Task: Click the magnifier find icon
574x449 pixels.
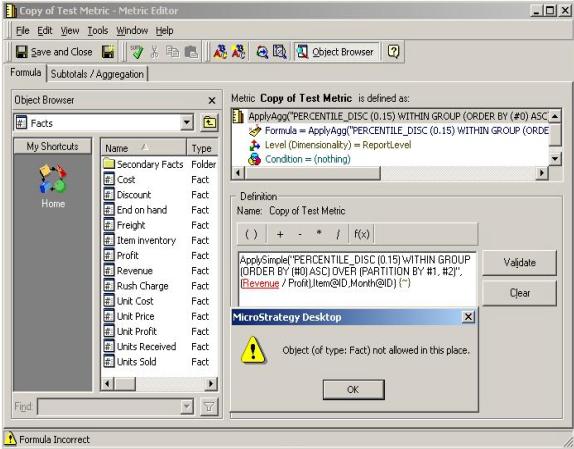Action: point(262,52)
